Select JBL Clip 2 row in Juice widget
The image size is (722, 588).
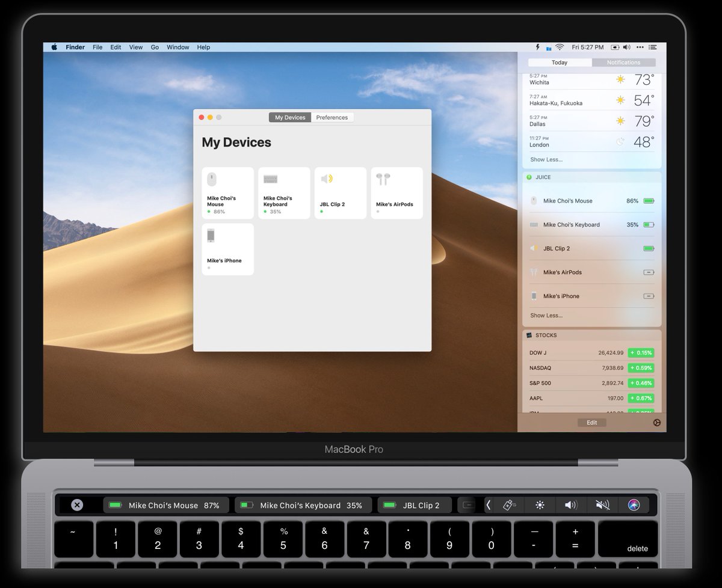pos(592,248)
